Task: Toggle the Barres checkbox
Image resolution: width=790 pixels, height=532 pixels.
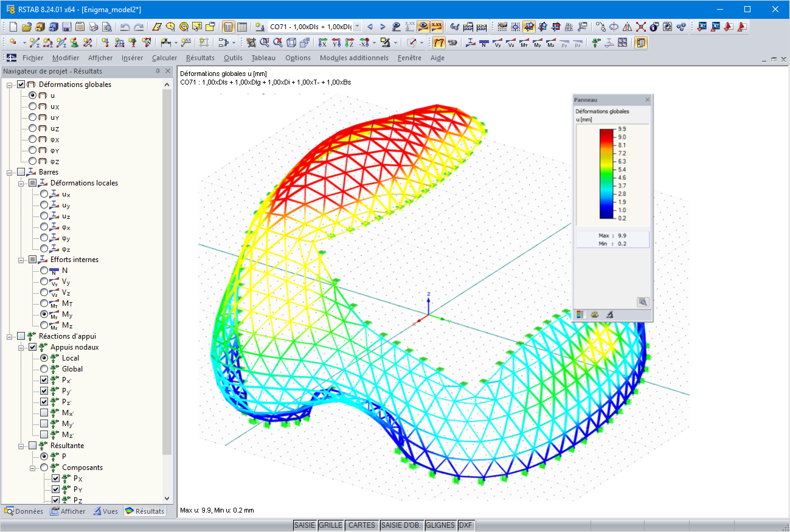Action: pos(21,172)
